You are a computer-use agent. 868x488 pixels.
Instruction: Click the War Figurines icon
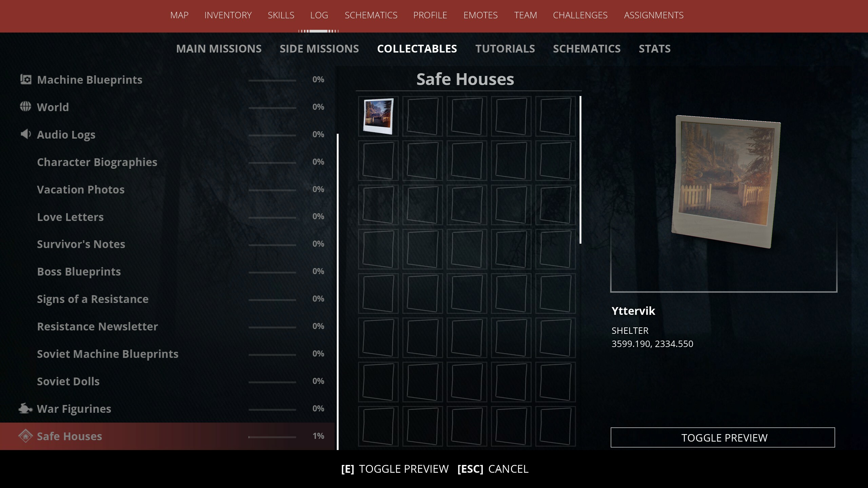[25, 408]
